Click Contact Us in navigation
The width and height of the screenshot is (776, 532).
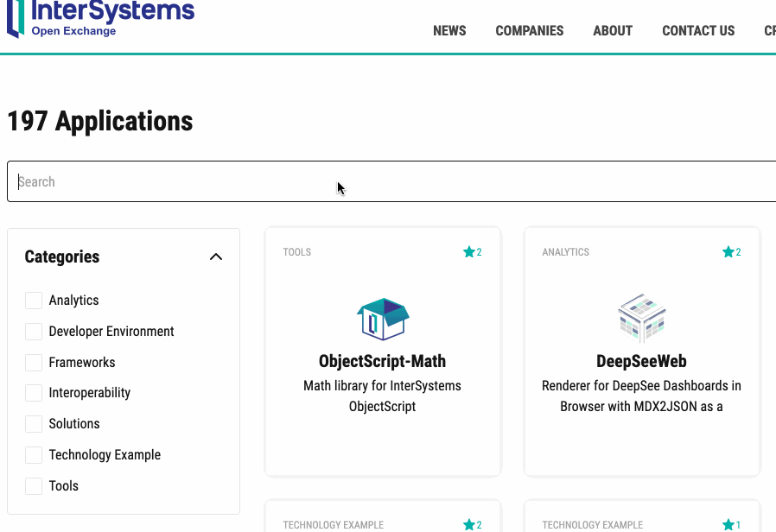[x=698, y=31]
